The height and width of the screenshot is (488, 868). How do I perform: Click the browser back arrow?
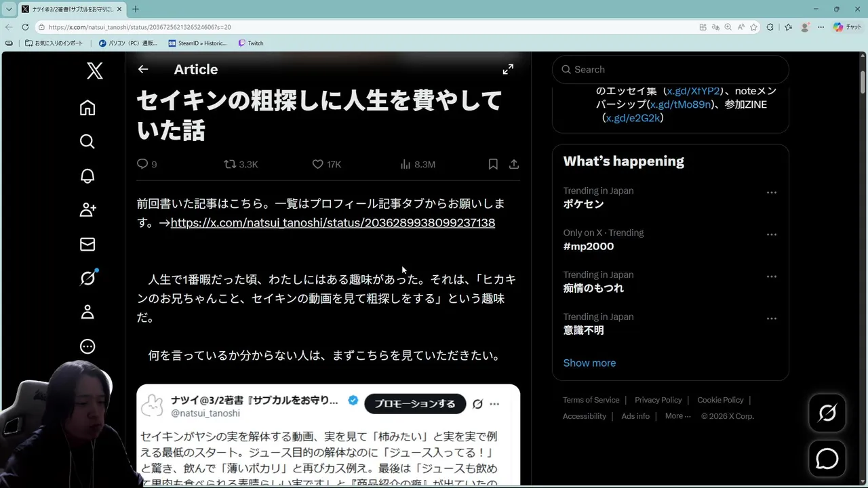click(8, 27)
